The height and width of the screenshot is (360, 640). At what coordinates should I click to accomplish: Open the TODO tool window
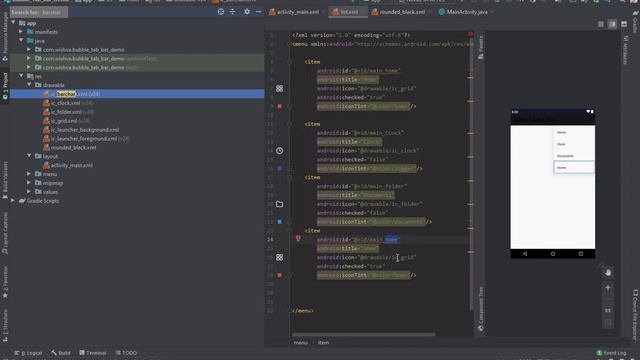pos(126,353)
